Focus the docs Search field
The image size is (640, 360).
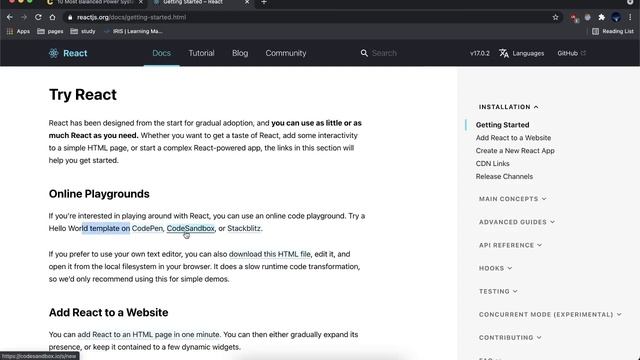pos(384,53)
